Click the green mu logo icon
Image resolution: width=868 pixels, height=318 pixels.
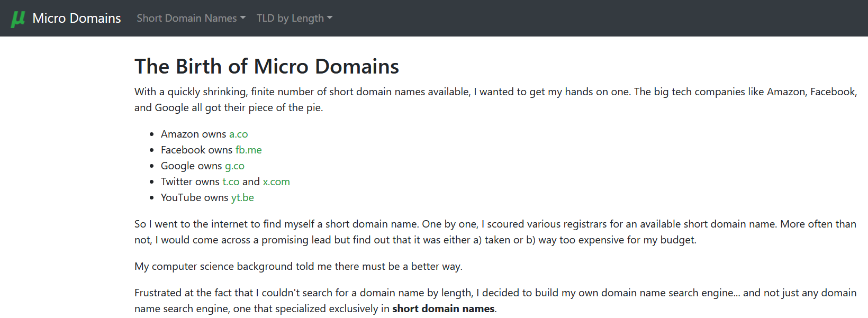coord(18,19)
